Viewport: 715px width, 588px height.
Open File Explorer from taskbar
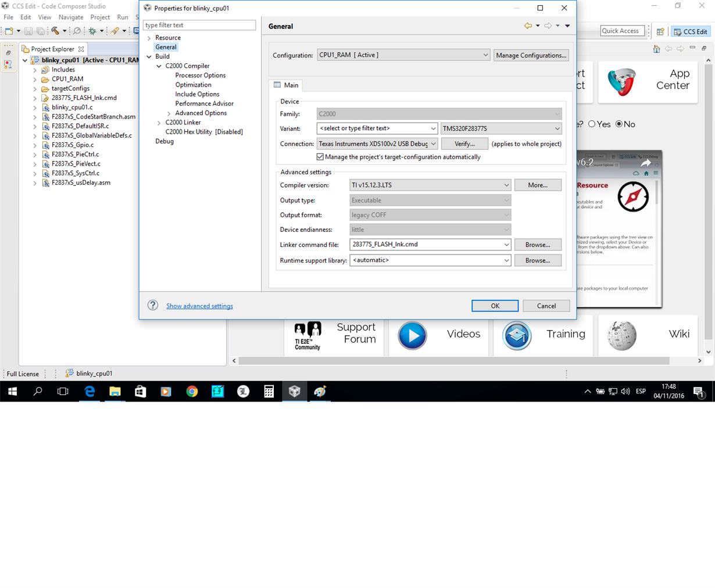tap(115, 392)
